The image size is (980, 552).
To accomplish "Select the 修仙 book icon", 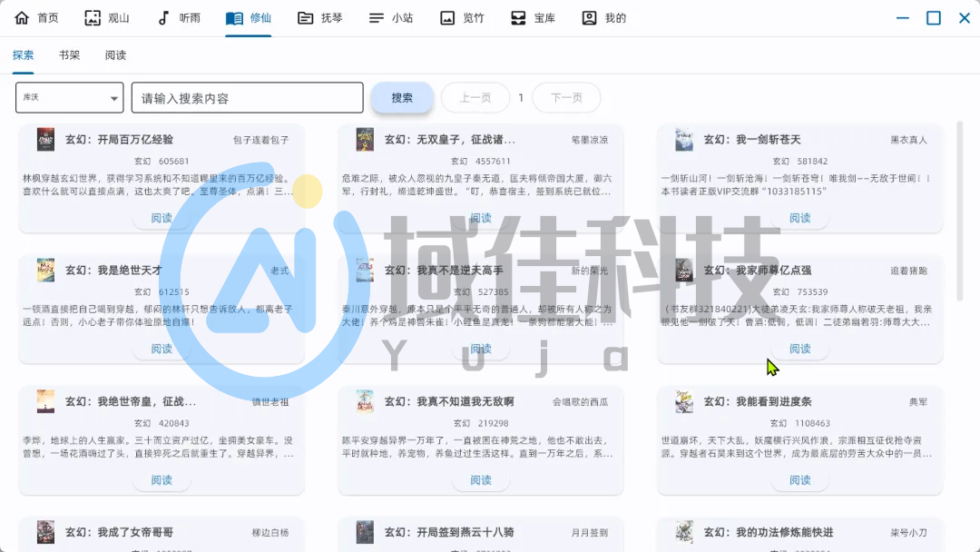I will (234, 18).
